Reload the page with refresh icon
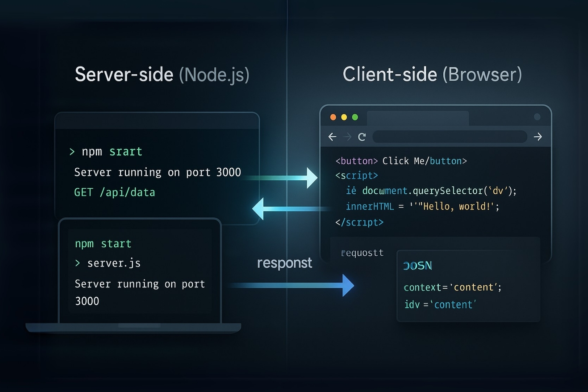Screen dimensions: 588x392 362,137
